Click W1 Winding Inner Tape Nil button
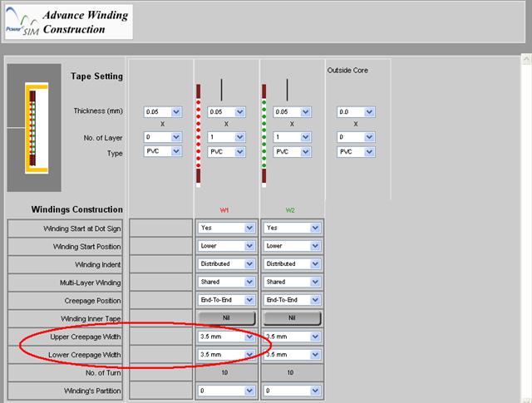This screenshot has width=532, height=403. 226,318
